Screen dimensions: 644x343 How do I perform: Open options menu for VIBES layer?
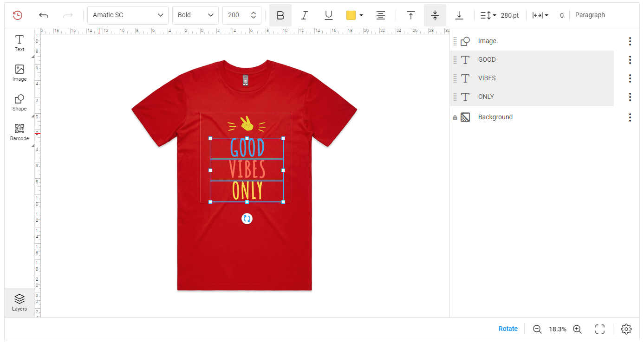pyautogui.click(x=630, y=78)
